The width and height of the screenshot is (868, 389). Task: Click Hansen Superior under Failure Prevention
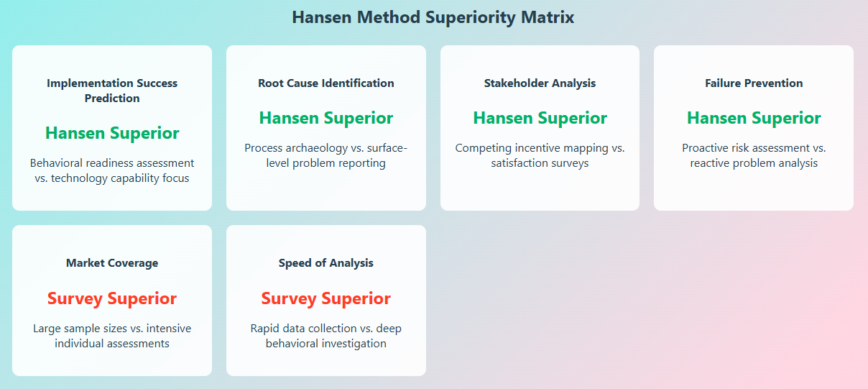tap(754, 118)
